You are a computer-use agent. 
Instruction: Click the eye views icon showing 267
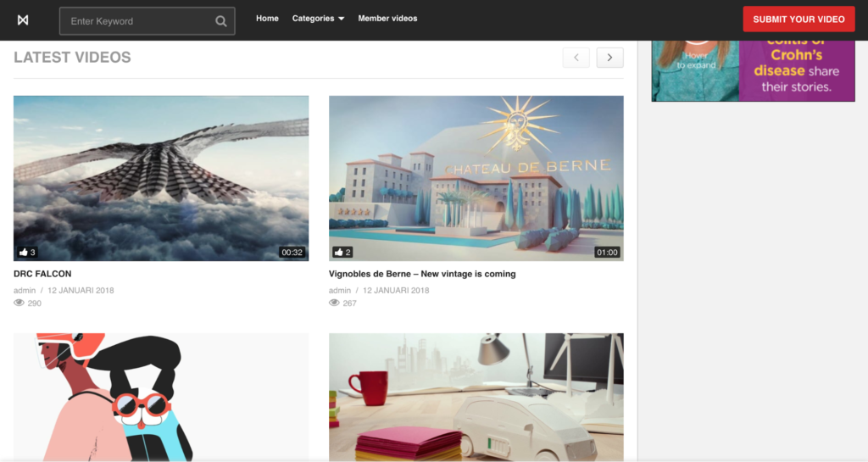tap(334, 303)
